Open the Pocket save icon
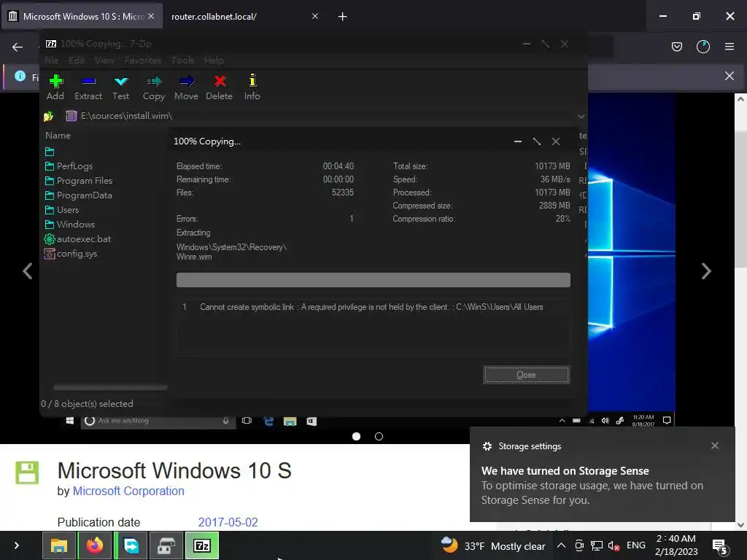The width and height of the screenshot is (747, 560). 676,47
